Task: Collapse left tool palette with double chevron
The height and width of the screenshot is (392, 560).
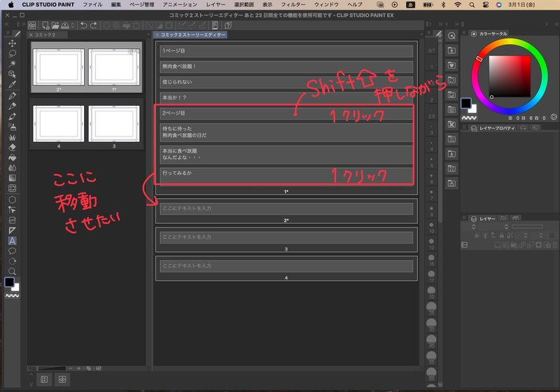Action: coord(7,24)
